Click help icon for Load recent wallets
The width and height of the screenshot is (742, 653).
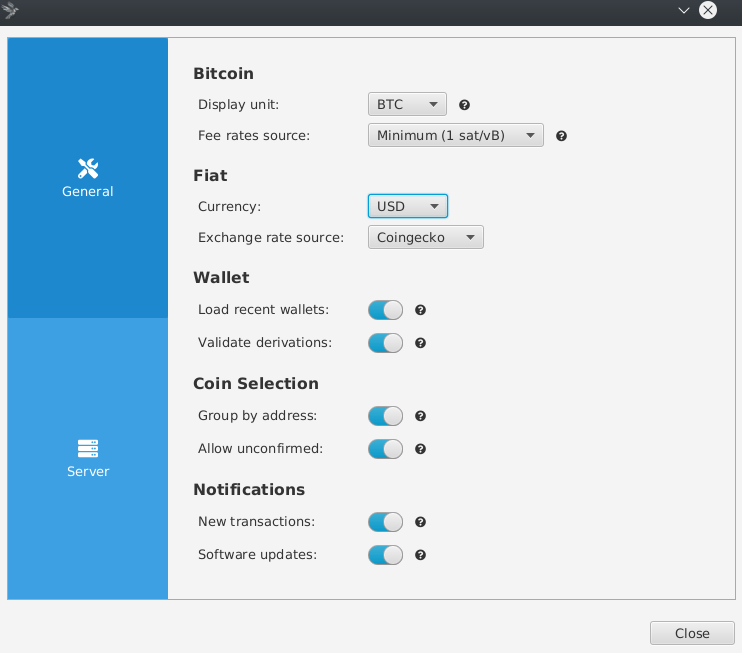pyautogui.click(x=421, y=310)
